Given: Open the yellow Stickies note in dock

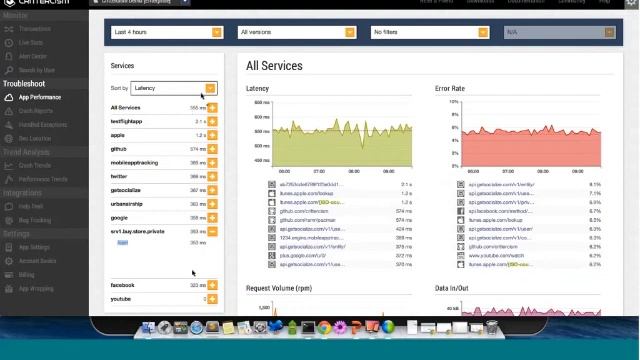Looking at the screenshot, I should pyautogui.click(x=228, y=328).
